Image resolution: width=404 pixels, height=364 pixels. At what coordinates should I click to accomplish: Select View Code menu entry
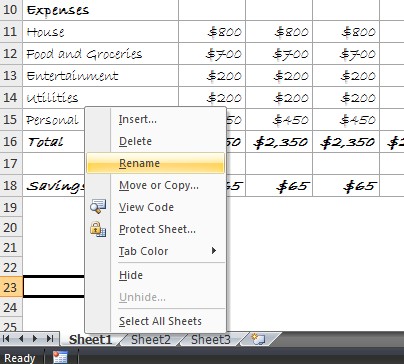pos(155,207)
